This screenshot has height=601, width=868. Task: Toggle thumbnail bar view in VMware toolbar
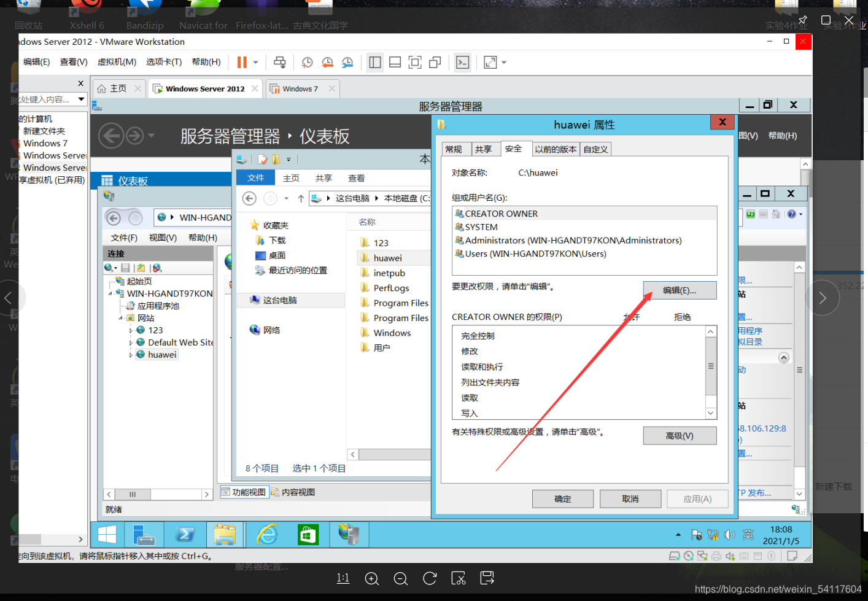(x=395, y=62)
